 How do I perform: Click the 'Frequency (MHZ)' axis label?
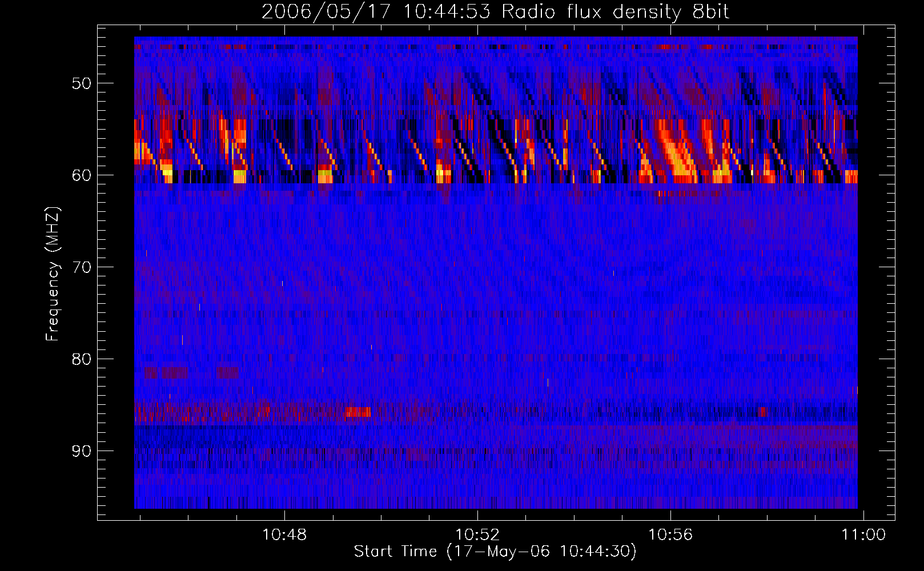point(53,274)
